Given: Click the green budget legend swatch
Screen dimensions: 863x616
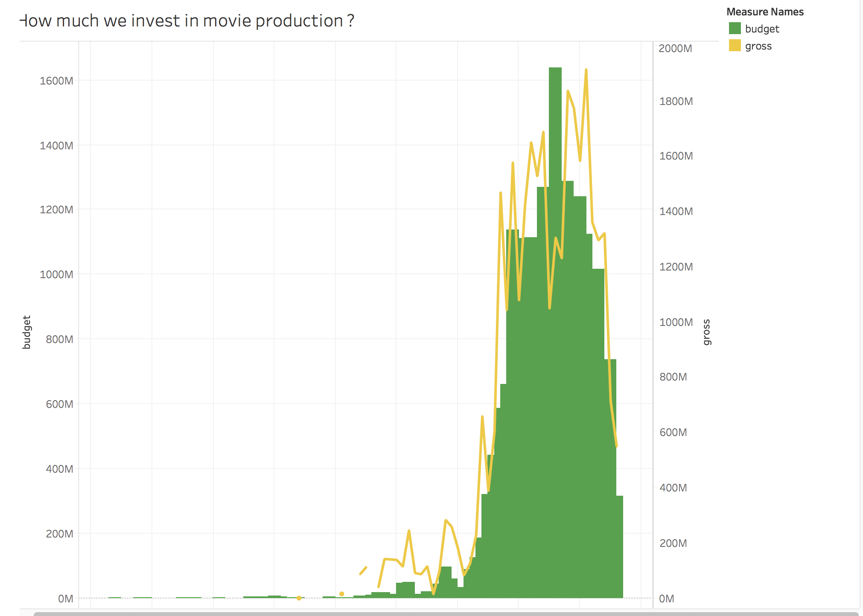Looking at the screenshot, I should [x=735, y=29].
